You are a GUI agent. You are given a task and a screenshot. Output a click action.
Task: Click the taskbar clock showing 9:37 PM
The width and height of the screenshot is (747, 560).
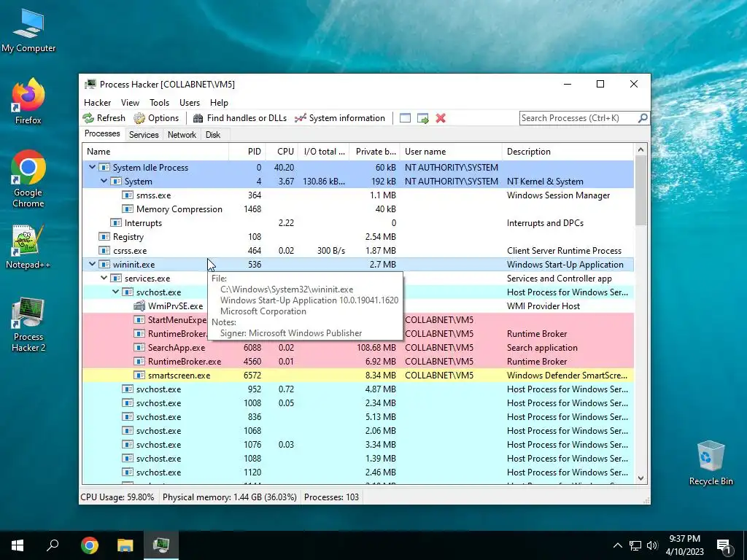pos(684,545)
